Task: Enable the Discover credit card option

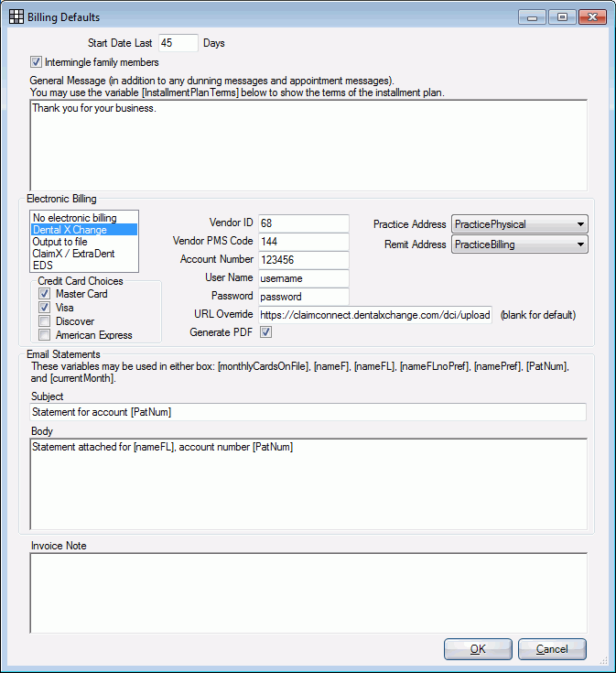Action: tap(44, 321)
